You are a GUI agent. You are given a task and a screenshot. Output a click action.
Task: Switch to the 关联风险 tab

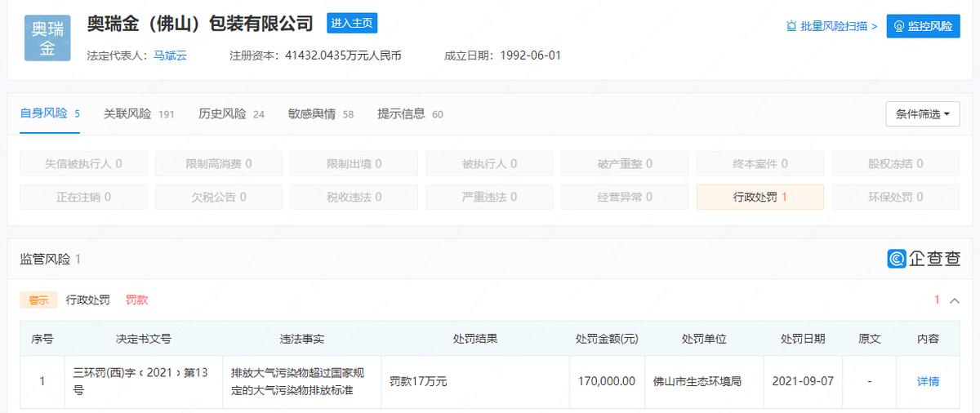[139, 114]
